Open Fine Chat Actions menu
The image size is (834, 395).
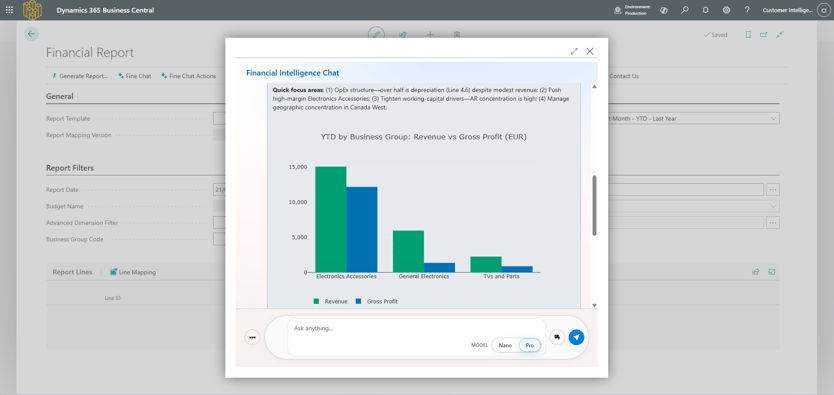pyautogui.click(x=188, y=76)
